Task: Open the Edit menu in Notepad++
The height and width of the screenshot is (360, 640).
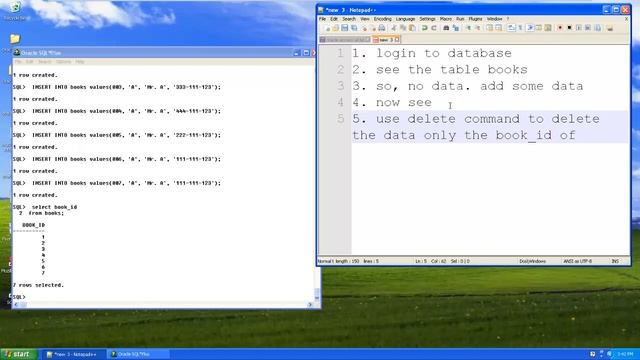Action: (334, 19)
